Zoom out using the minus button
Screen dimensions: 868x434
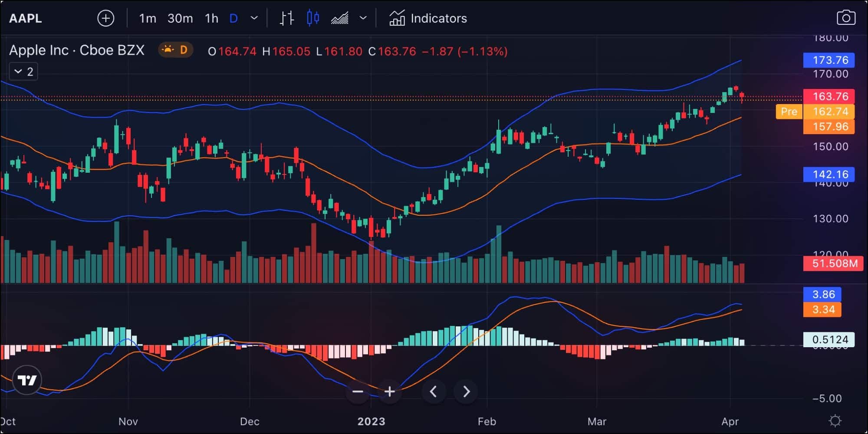[x=358, y=391]
